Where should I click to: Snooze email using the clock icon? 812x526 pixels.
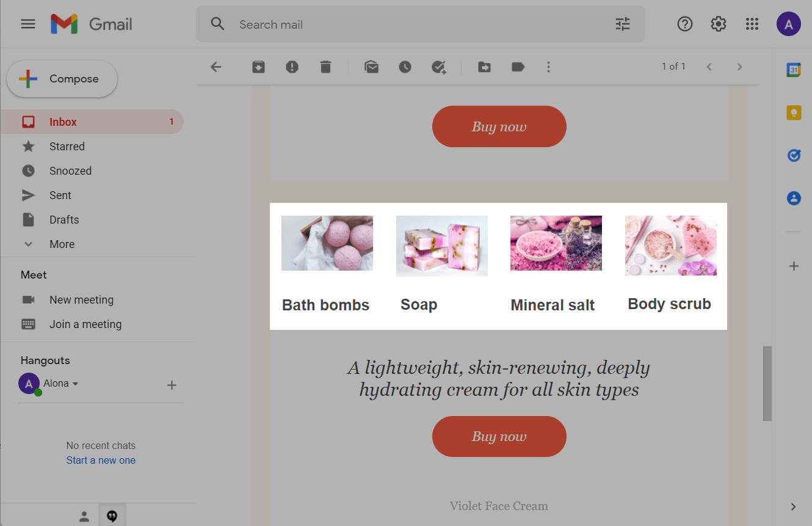(x=405, y=67)
